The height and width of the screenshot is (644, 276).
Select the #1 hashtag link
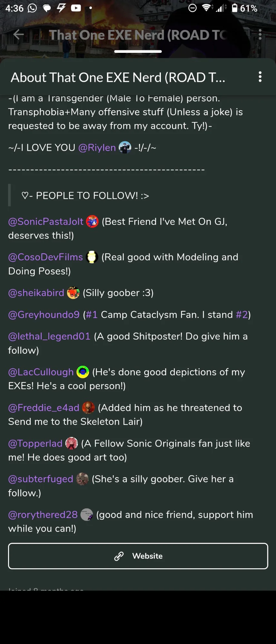92,314
